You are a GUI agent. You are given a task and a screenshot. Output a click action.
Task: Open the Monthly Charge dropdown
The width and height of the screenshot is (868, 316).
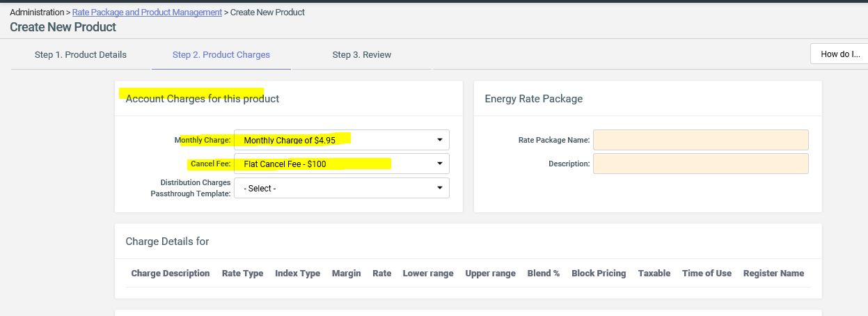click(x=342, y=140)
